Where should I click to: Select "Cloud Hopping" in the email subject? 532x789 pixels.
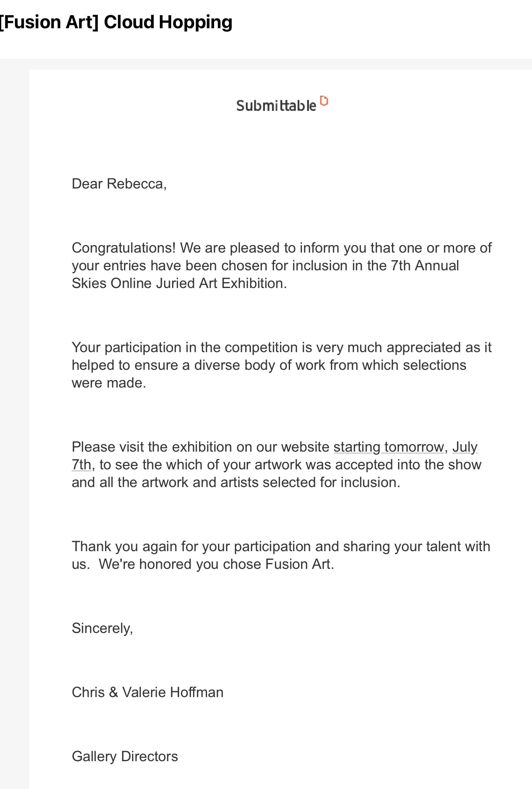168,22
